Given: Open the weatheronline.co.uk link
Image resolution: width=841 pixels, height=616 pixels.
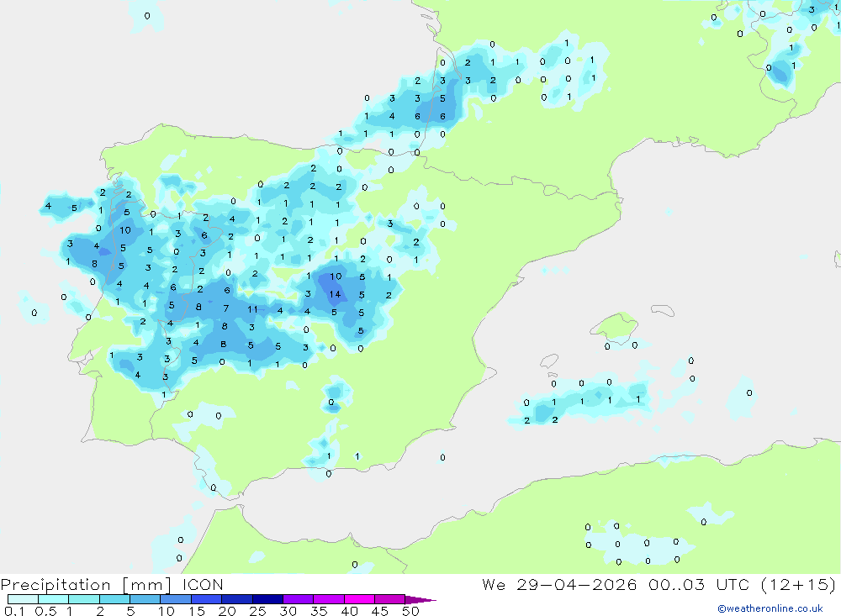Looking at the screenshot, I should click(770, 608).
